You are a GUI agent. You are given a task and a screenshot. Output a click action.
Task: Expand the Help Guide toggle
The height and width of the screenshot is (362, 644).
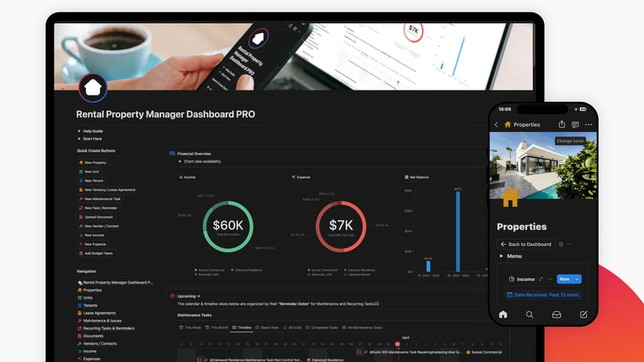(x=79, y=131)
